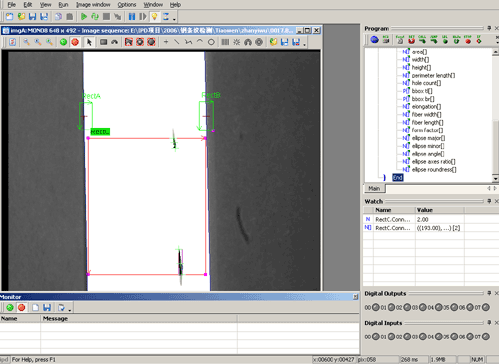Click the third magnifier zoom icon in image window
The height and width of the screenshot is (364, 499).
coord(49,42)
